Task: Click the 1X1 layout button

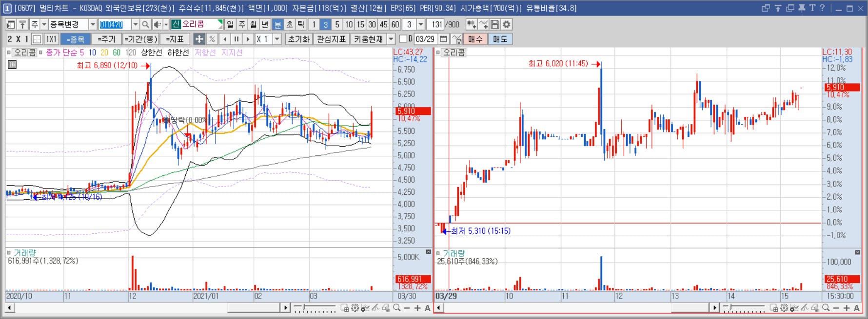Action: pos(51,39)
